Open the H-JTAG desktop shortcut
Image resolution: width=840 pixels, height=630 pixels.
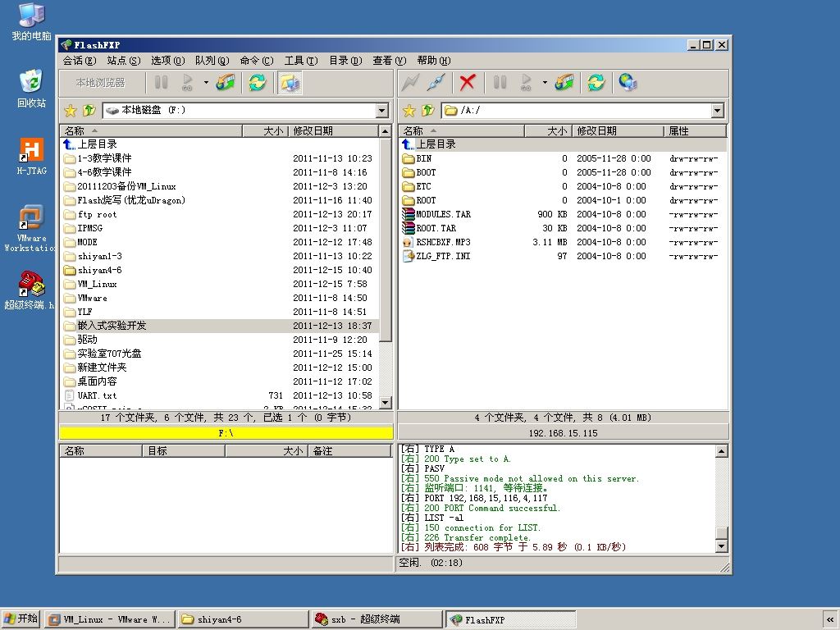(x=32, y=157)
